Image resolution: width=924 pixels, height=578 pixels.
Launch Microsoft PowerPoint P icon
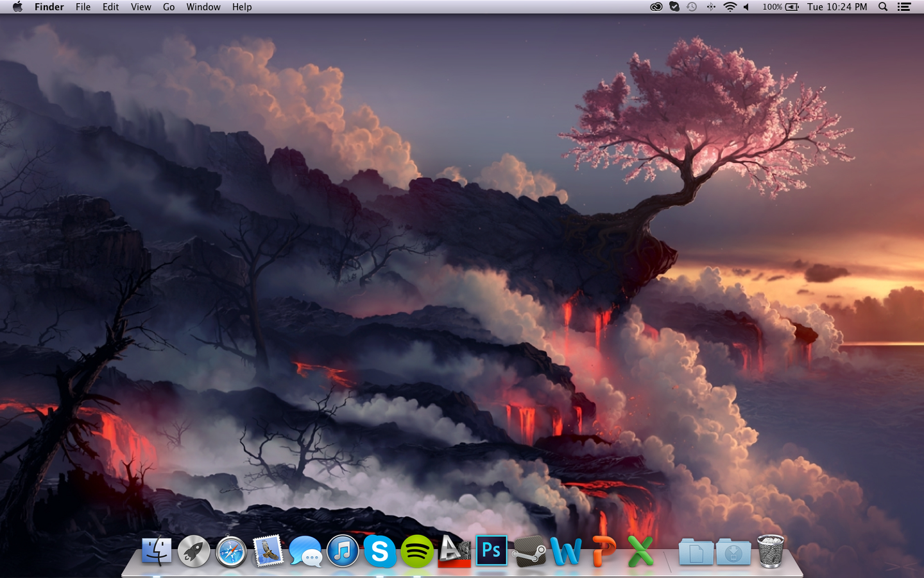[x=603, y=551]
